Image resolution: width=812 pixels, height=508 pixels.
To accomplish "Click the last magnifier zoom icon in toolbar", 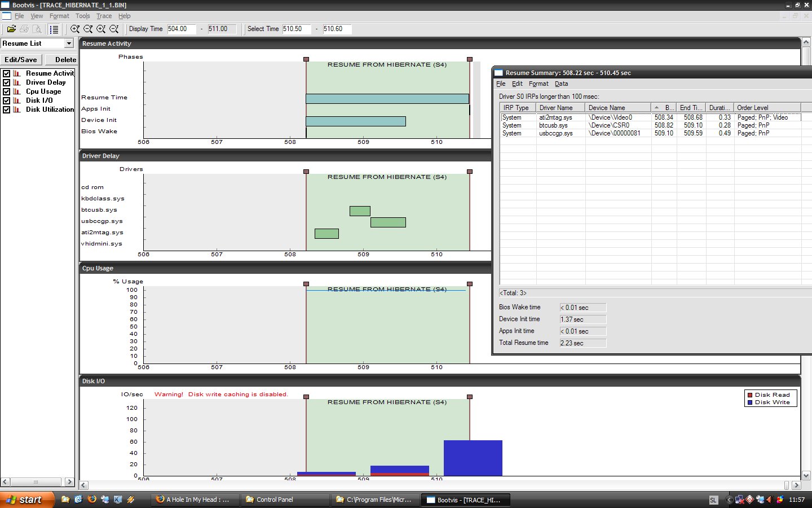I will pos(114,29).
